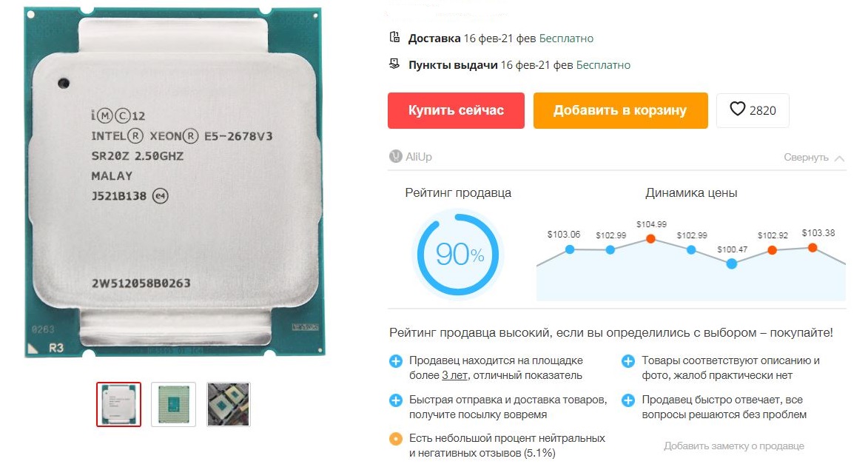868x467 pixels.
Task: Click the AliUp logo icon
Action: click(395, 157)
